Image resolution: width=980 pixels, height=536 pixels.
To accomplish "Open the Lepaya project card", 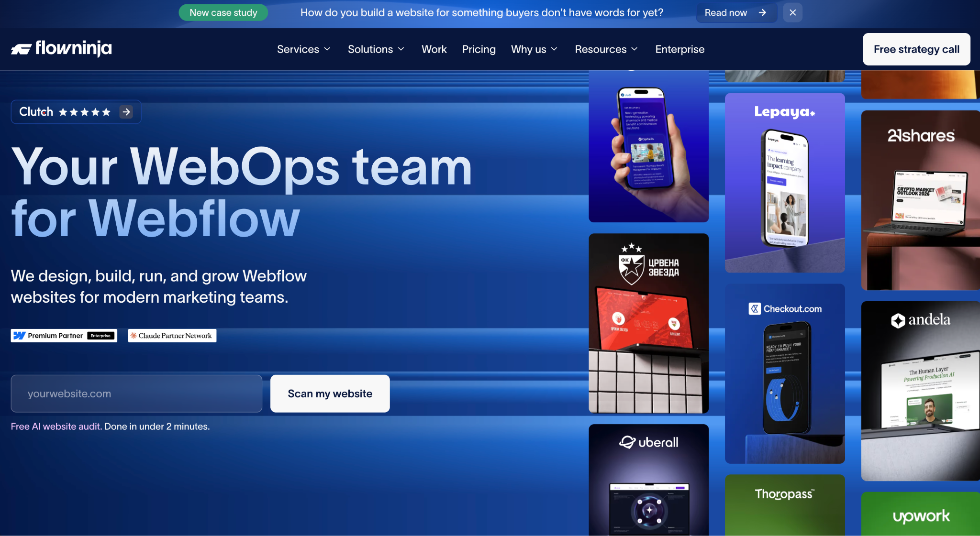I will 785,183.
